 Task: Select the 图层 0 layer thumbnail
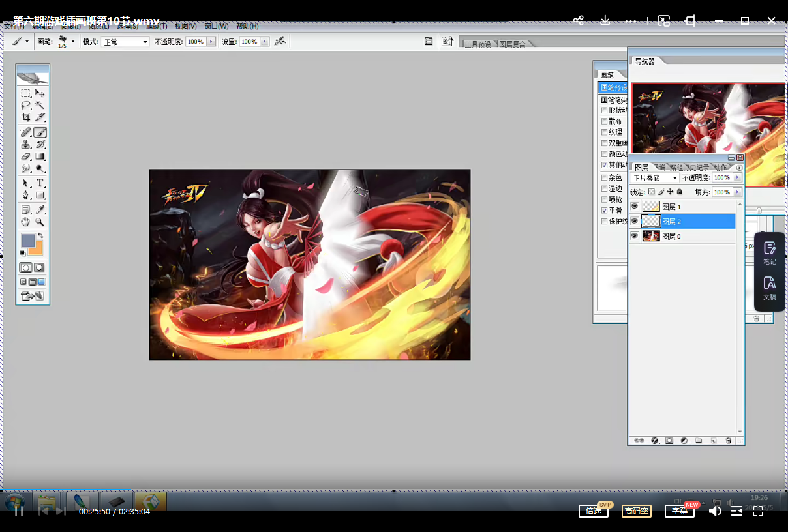[650, 236]
